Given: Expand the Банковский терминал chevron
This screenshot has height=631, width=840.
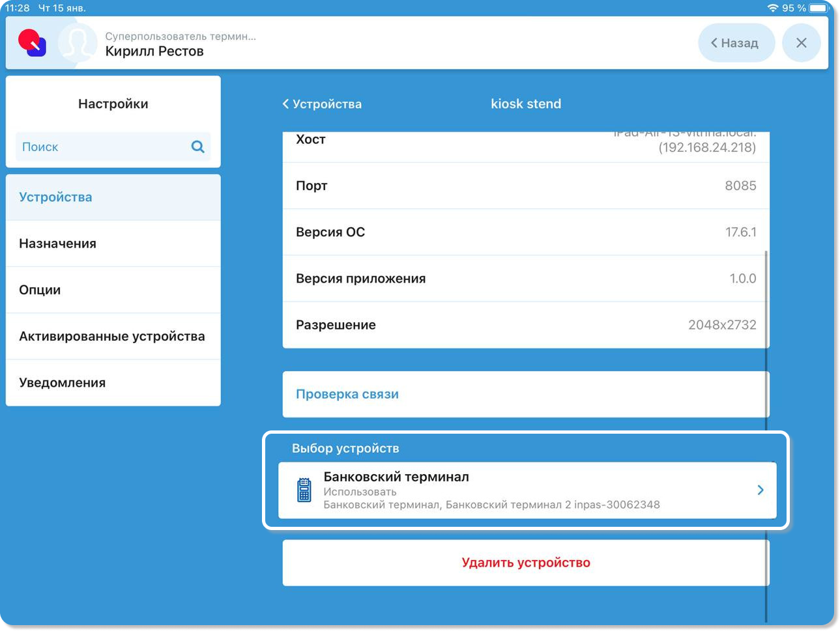Looking at the screenshot, I should pos(760,490).
